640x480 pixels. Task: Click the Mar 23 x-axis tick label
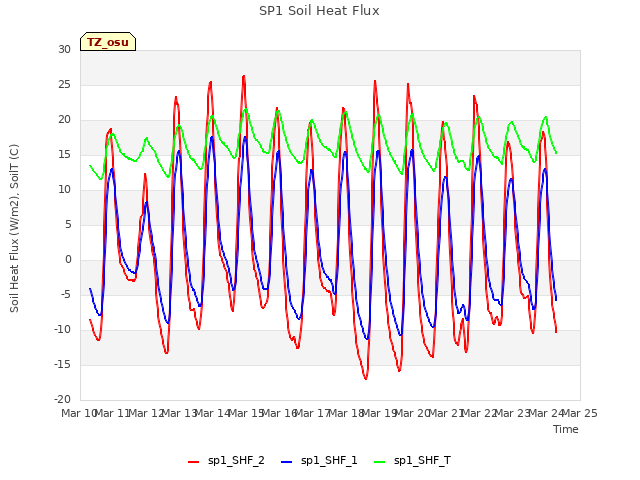click(513, 413)
